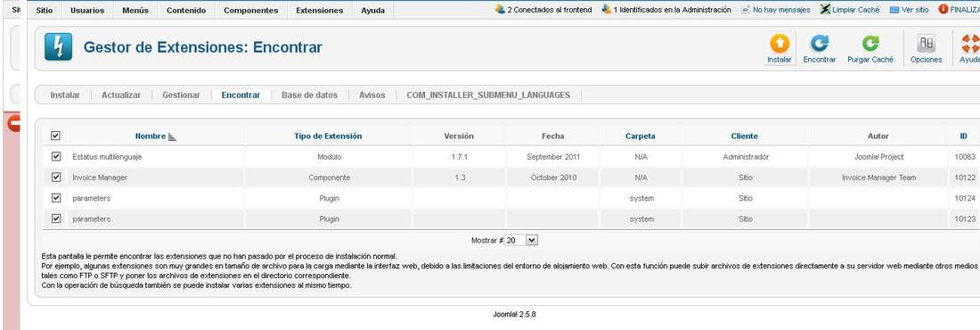980x330 pixels.
Task: Click the red Finalizar logout icon
Action: [943, 10]
